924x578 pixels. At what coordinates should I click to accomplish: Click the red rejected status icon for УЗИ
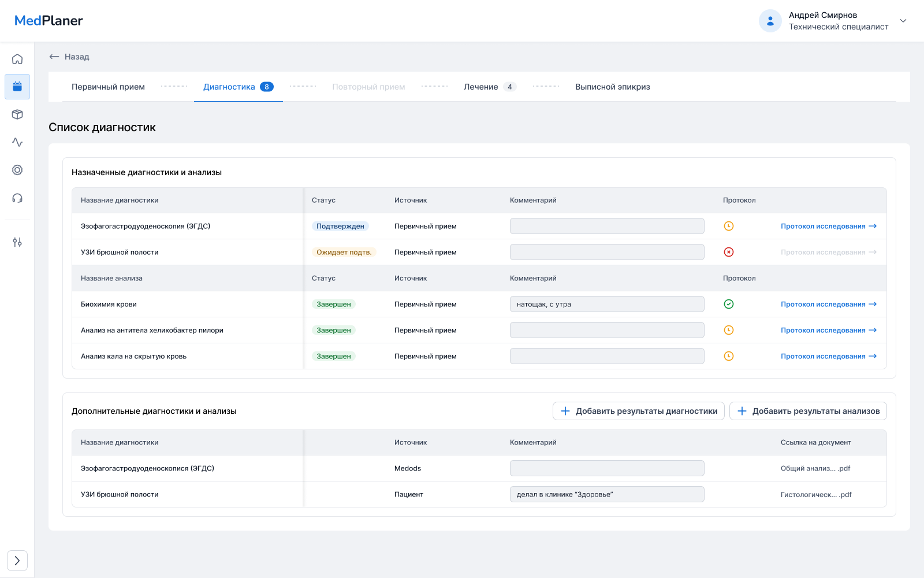(729, 252)
